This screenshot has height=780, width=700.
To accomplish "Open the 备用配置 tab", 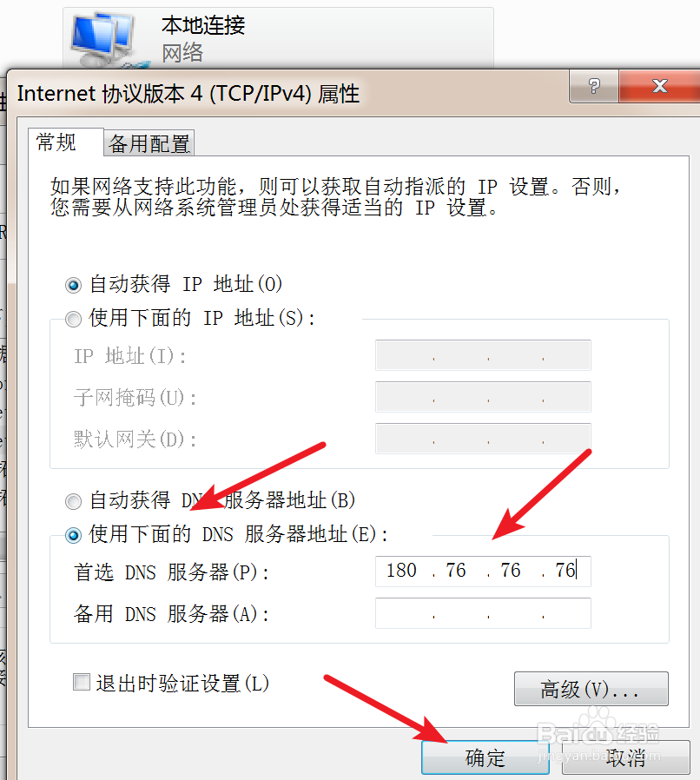I will [x=149, y=144].
